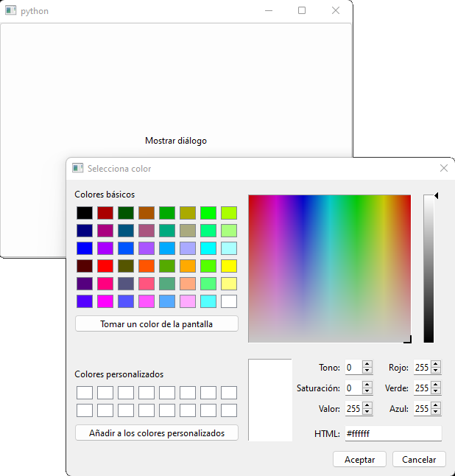The width and height of the screenshot is (455, 476).
Task: Choose the pure yellow basic color swatch
Action: (x=229, y=266)
